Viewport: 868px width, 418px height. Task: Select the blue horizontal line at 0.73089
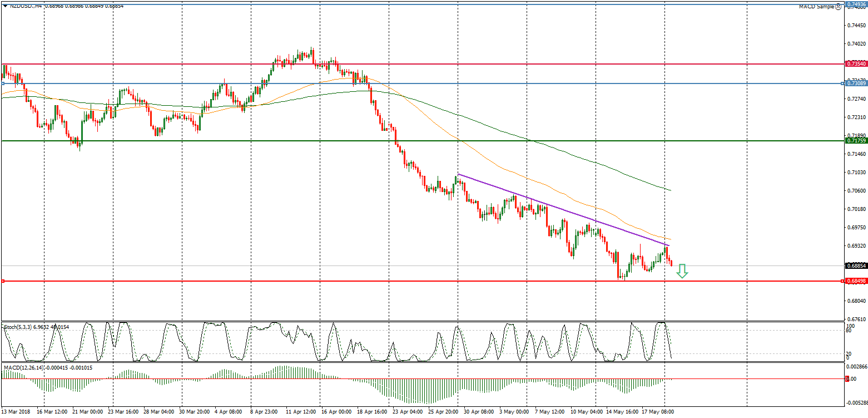click(x=423, y=83)
